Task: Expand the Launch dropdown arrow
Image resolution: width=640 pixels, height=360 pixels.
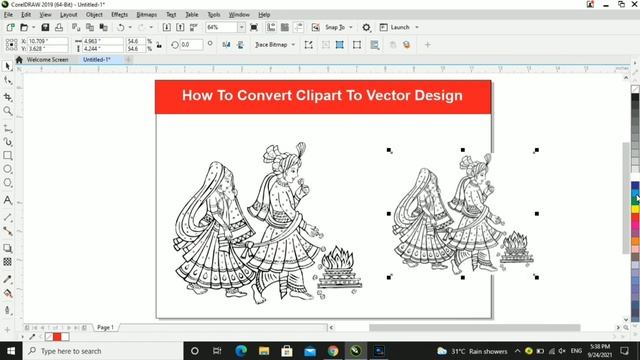Action: (x=417, y=27)
